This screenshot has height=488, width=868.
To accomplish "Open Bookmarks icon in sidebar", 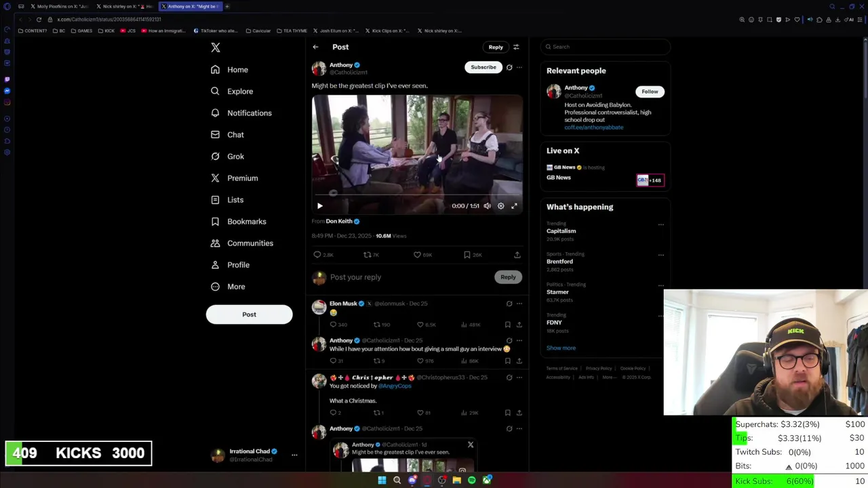I will point(215,222).
